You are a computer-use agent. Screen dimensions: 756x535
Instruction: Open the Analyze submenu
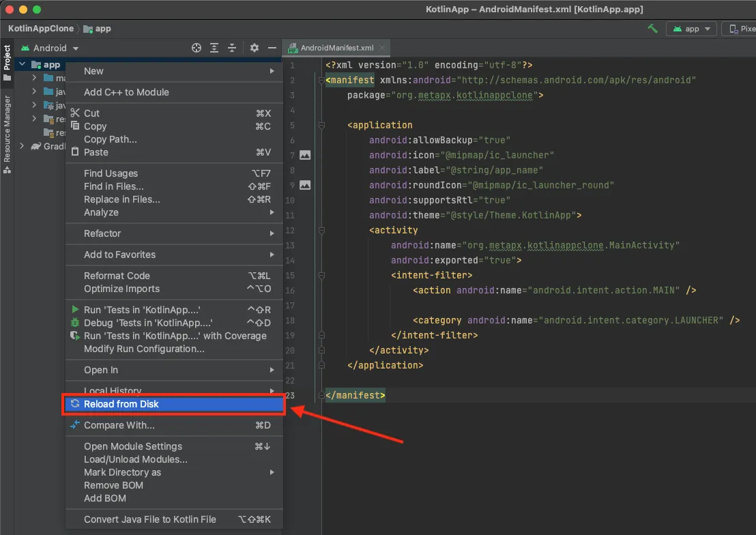[174, 212]
